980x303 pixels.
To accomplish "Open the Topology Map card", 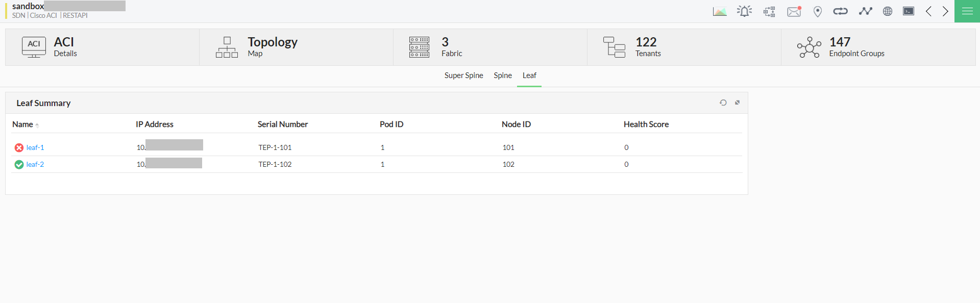I will click(296, 47).
